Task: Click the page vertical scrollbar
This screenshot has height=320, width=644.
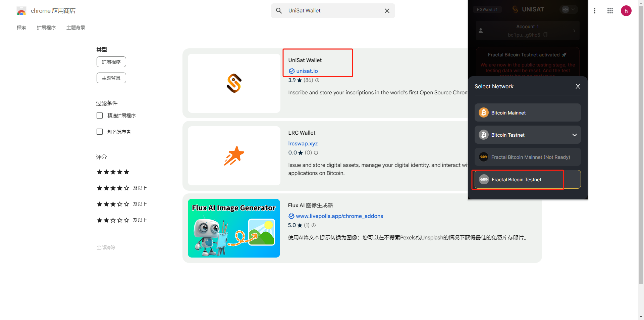Action: (641, 144)
